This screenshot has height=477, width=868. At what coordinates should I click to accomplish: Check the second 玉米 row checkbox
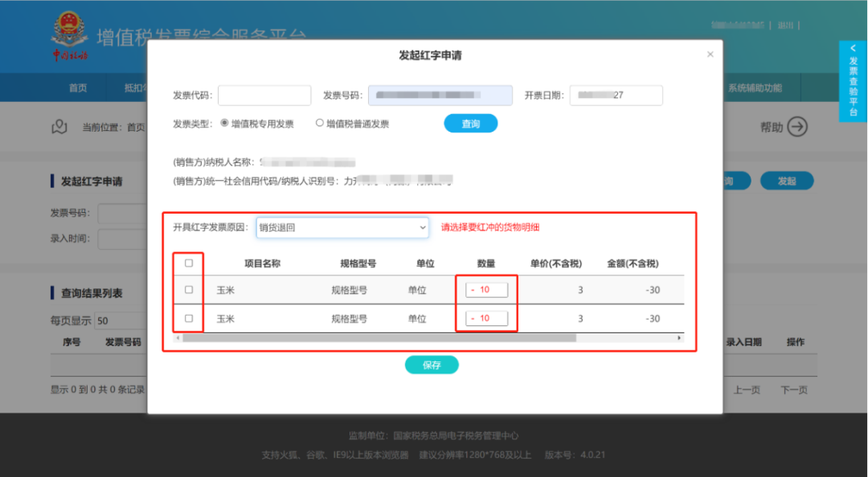[189, 318]
